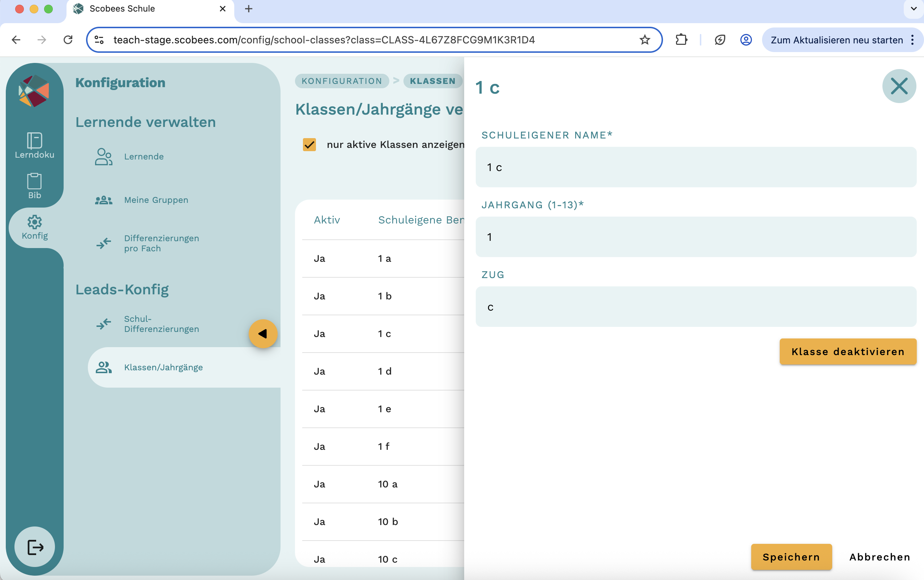Uncheck nur aktive Klassen anzeigen checkbox

tap(309, 145)
